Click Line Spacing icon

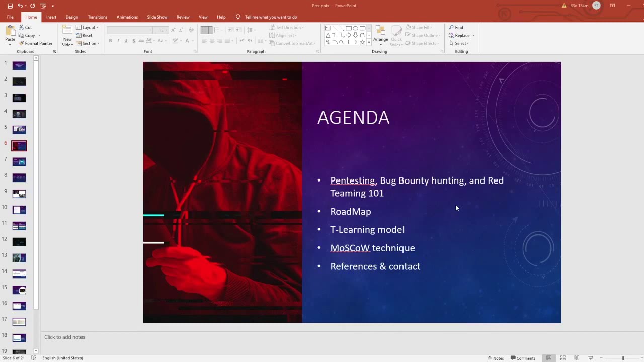[251, 30]
